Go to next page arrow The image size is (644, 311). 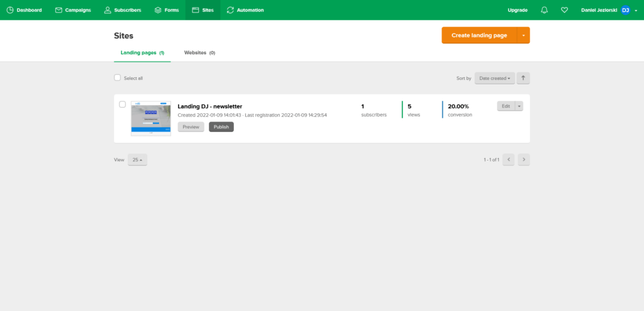[x=523, y=160]
